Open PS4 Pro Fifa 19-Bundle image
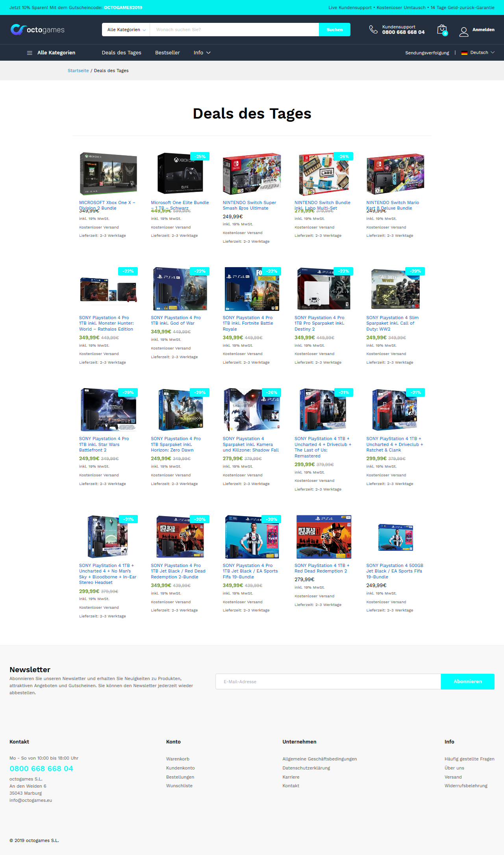Viewport: 504px width, 855px height. pyautogui.click(x=252, y=537)
